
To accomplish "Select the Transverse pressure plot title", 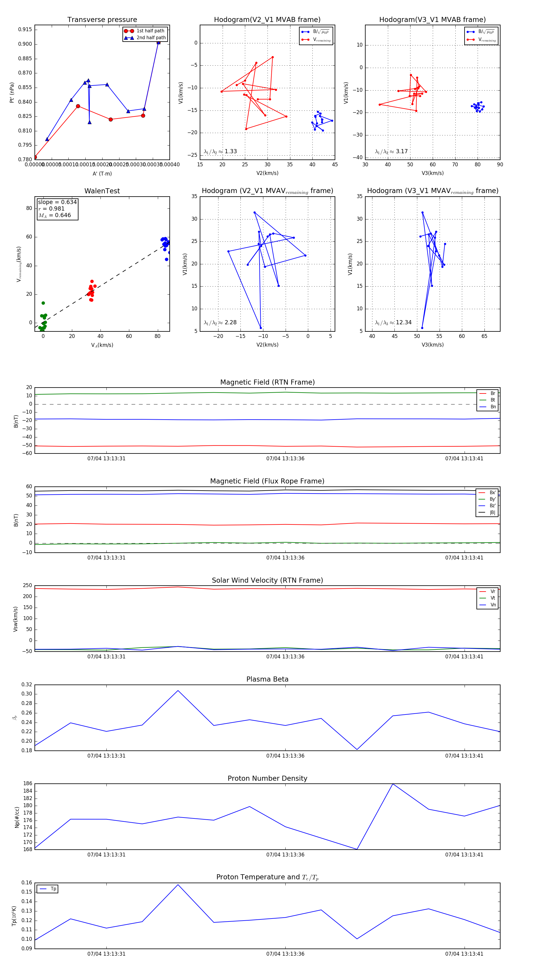I will click(102, 20).
